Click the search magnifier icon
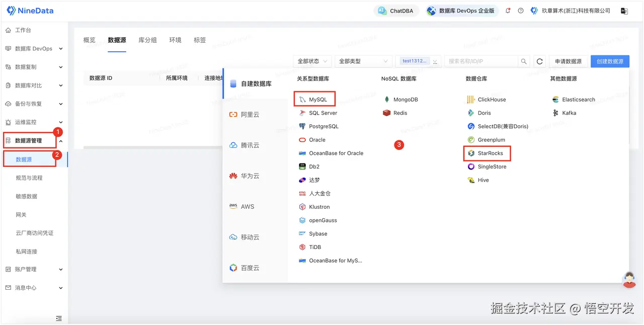Screen dimensions: 644x325 pos(524,61)
